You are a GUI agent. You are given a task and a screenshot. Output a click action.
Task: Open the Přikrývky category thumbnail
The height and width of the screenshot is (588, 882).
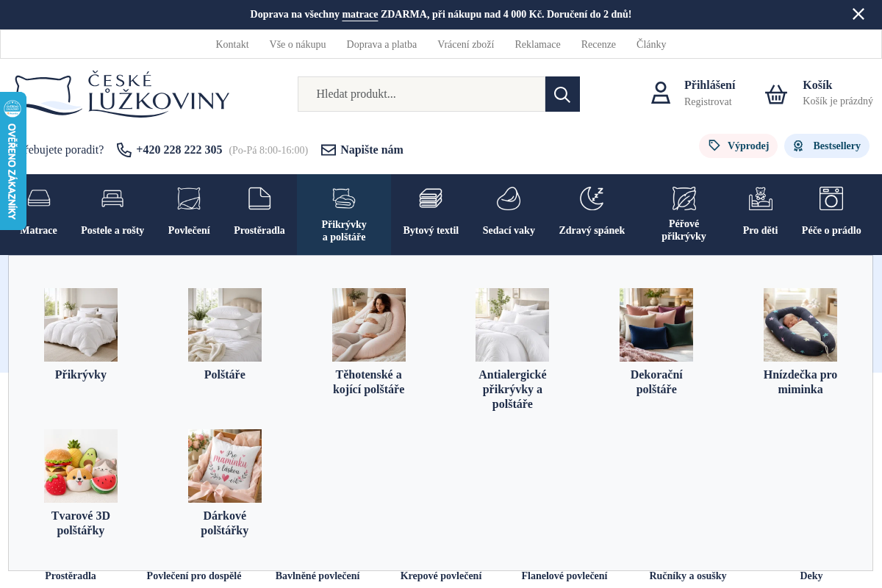(x=81, y=325)
